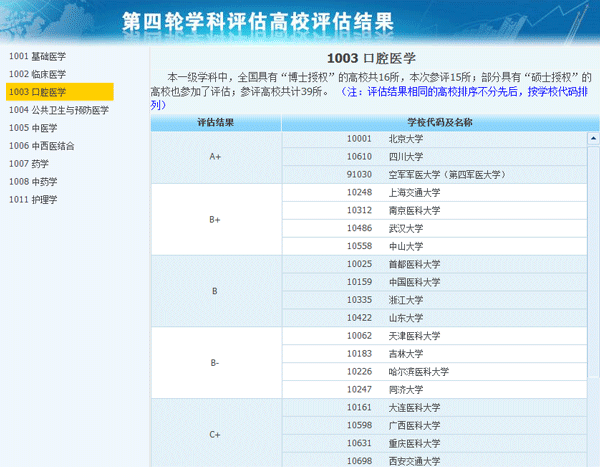Select row 10312 南京医科大学
Screen dimensions: 600x468
pyautogui.click(x=434, y=210)
